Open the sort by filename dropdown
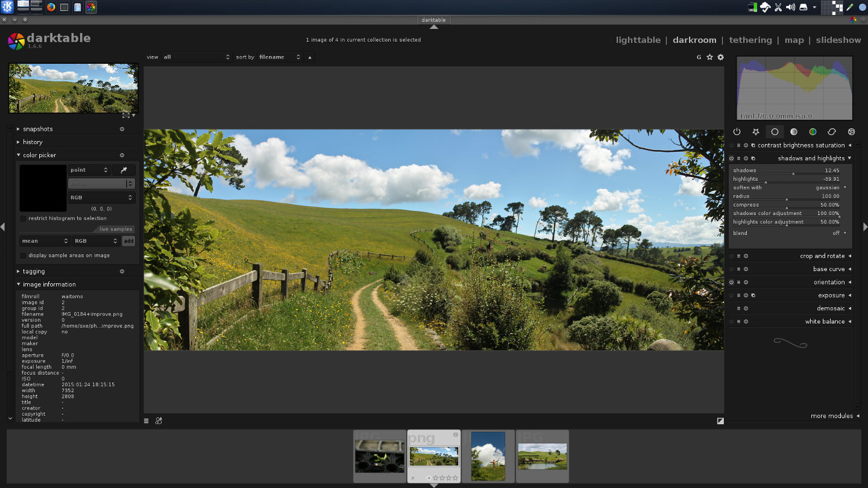 pyautogui.click(x=279, y=57)
